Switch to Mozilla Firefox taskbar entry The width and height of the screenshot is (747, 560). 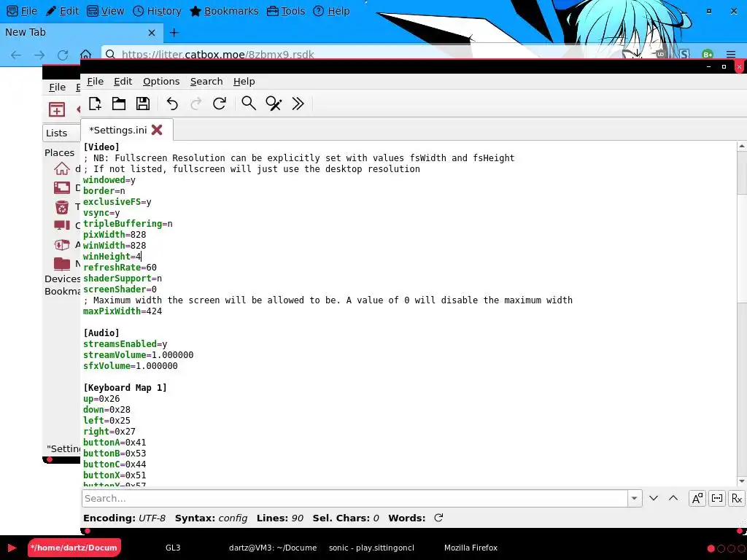471,548
